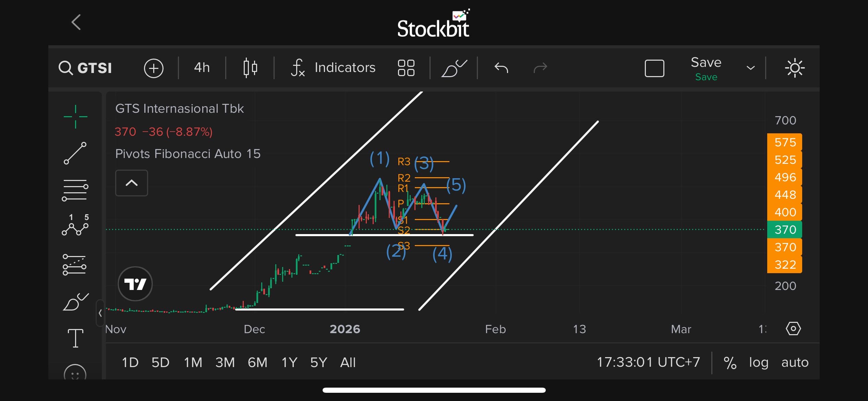Click the GTSI symbol search field
868x401 pixels.
(86, 68)
